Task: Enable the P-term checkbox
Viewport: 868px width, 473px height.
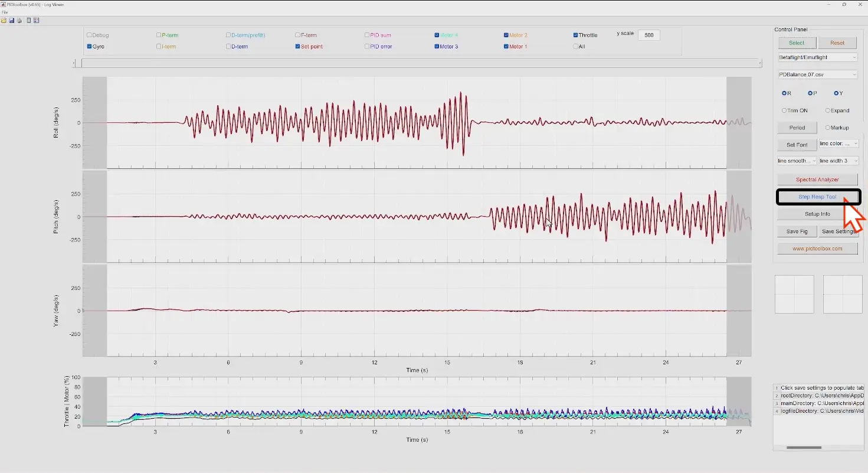Action: [x=159, y=35]
